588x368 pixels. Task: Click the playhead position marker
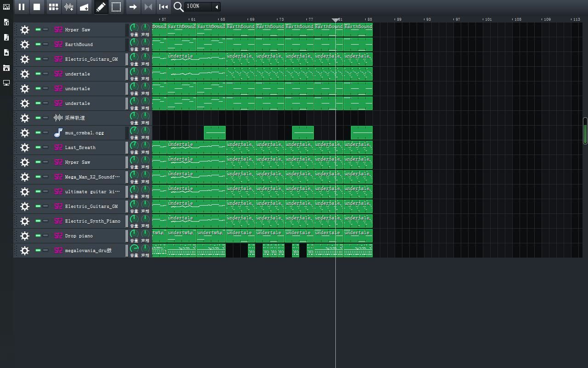click(x=335, y=20)
